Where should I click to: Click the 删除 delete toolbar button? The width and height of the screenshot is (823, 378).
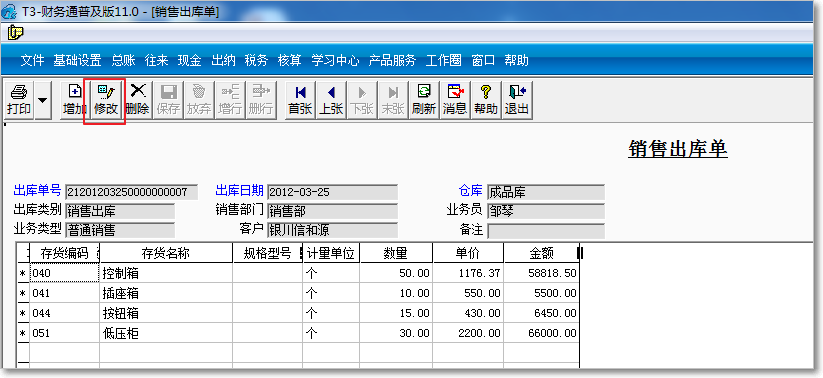point(137,100)
